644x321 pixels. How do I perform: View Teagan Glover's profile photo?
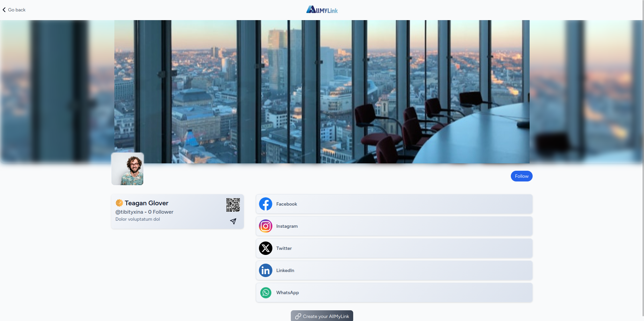(x=127, y=169)
